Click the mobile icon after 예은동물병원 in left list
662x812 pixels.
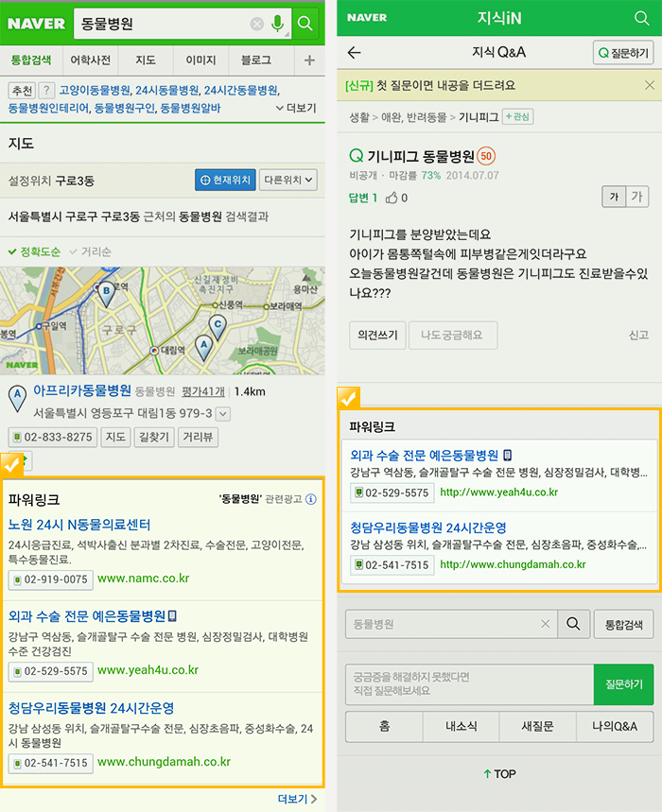click(x=172, y=616)
